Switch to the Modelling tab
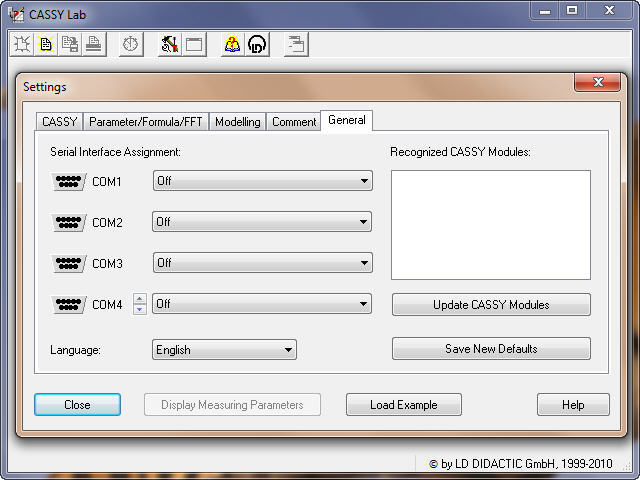Image resolution: width=640 pixels, height=480 pixels. coord(238,122)
